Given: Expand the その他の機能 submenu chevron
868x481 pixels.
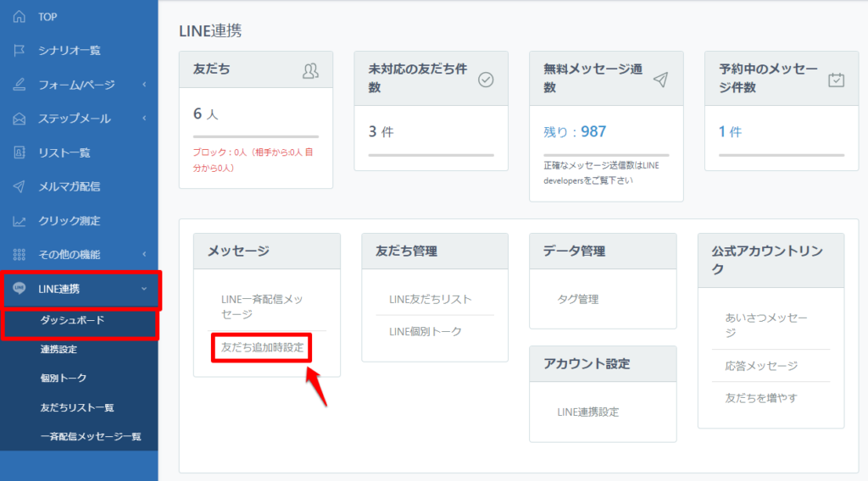Looking at the screenshot, I should point(144,254).
